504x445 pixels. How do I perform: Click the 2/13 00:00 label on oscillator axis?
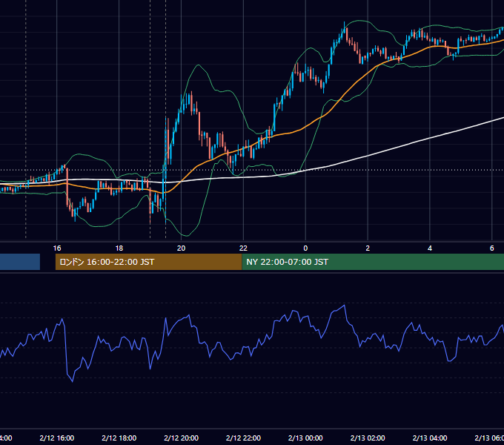[x=305, y=438]
